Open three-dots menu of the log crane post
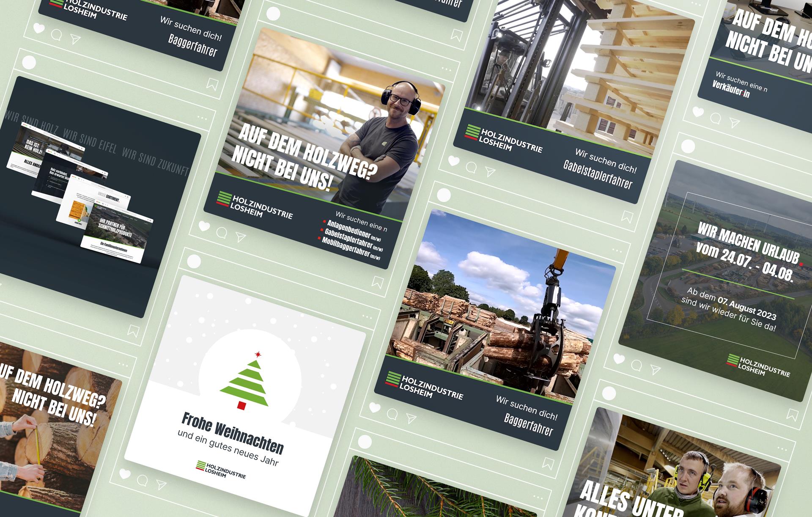 [617, 250]
